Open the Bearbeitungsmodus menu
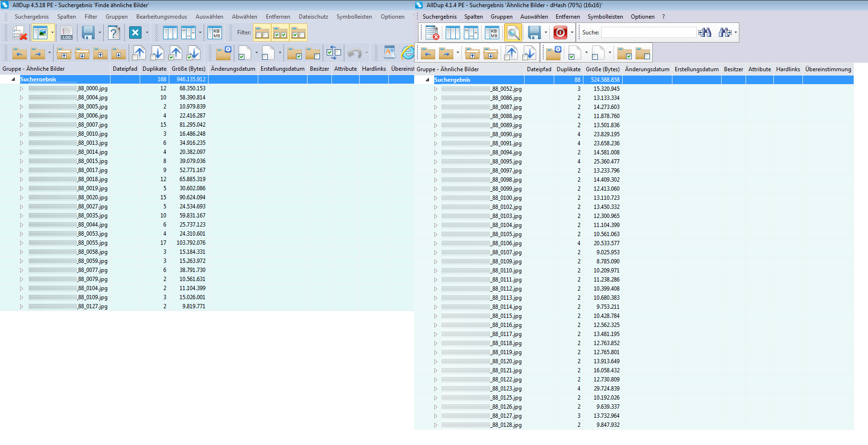 161,17
